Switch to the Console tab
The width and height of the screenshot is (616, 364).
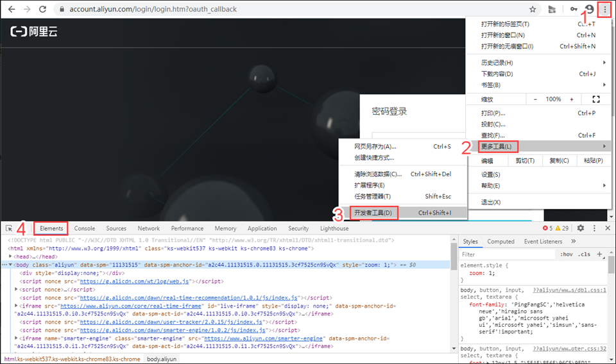click(x=84, y=228)
